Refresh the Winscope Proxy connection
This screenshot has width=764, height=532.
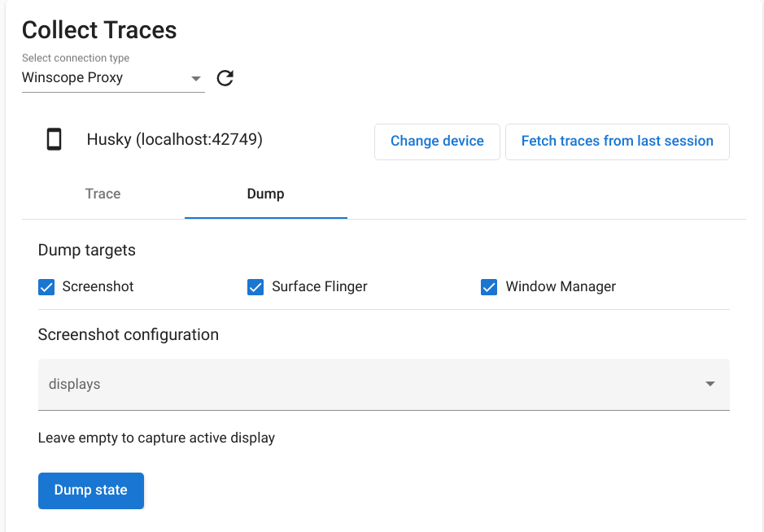coord(224,78)
